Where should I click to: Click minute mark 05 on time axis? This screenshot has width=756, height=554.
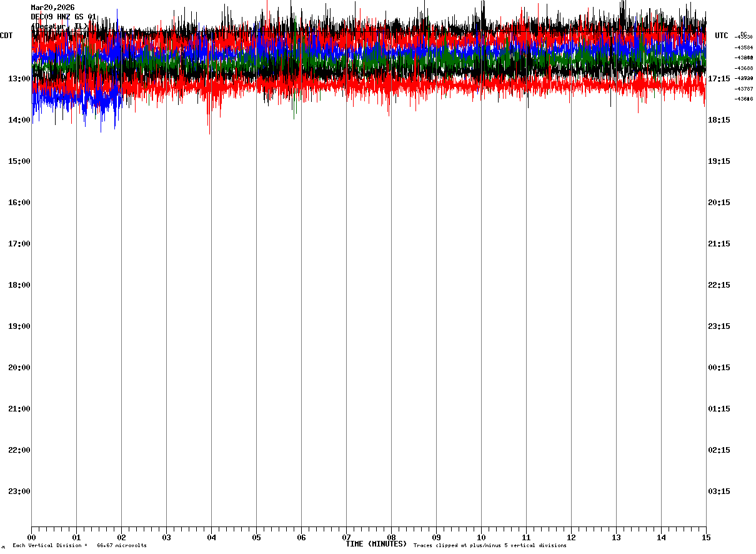[x=256, y=538]
